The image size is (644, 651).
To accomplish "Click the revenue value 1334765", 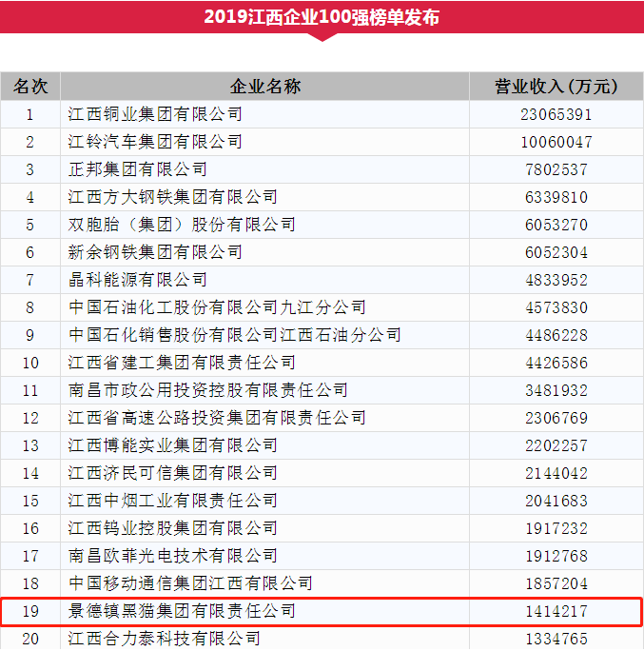I will (x=556, y=639).
